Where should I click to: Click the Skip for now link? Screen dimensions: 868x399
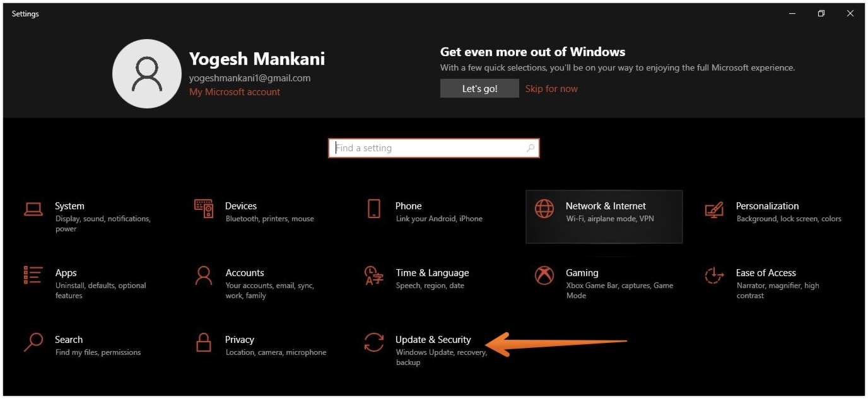tap(551, 88)
